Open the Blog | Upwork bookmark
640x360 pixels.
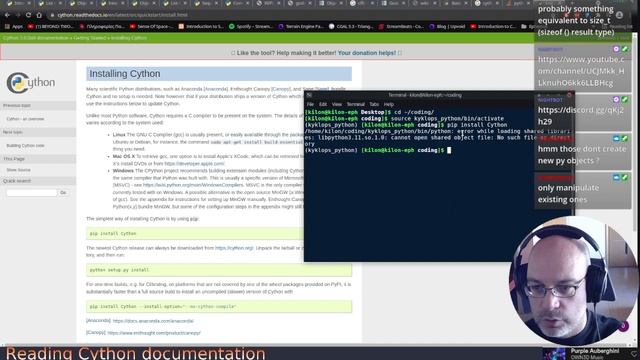point(447,27)
